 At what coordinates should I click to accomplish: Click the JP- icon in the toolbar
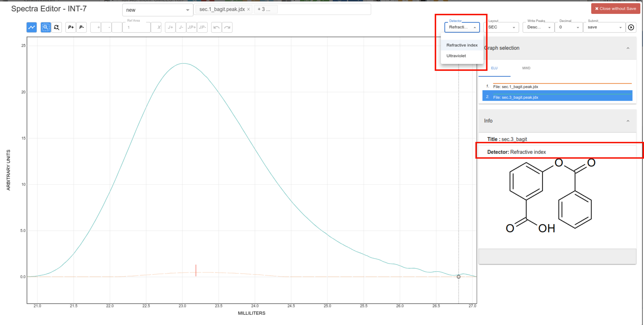(x=202, y=28)
